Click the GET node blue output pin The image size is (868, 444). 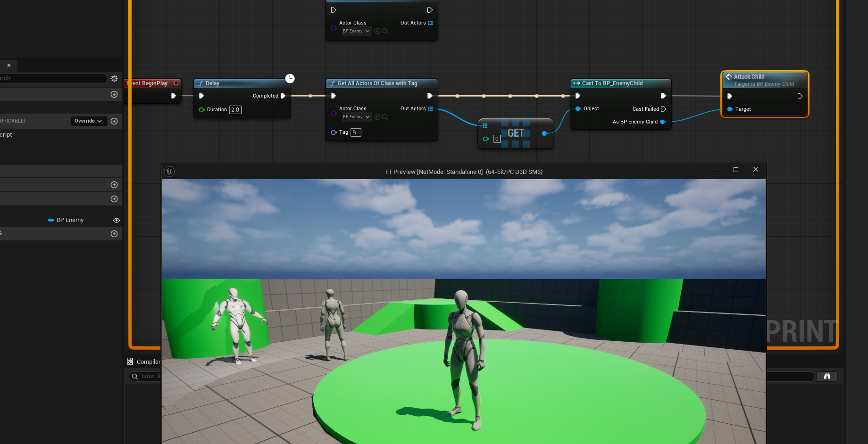(x=545, y=133)
